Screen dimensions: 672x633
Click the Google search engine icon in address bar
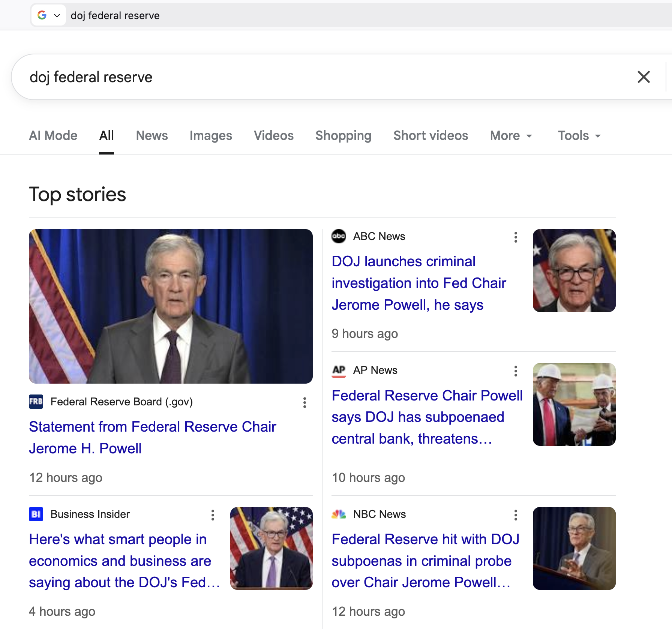click(x=42, y=15)
